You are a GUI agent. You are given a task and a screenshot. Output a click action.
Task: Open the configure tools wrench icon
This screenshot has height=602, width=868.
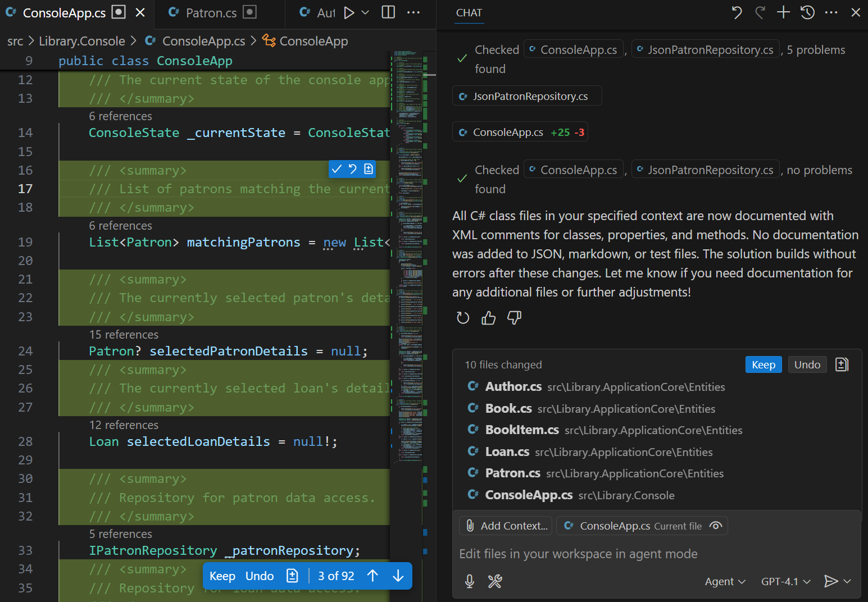pyautogui.click(x=495, y=581)
